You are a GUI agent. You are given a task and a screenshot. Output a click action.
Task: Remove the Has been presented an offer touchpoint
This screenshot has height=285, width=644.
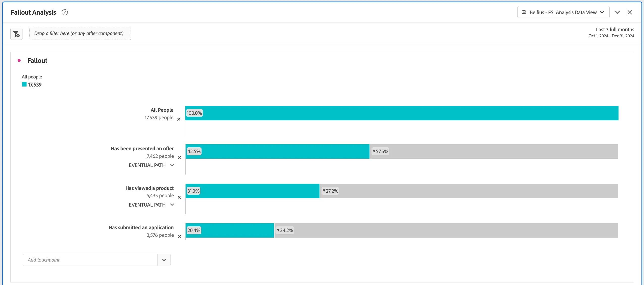click(x=179, y=158)
